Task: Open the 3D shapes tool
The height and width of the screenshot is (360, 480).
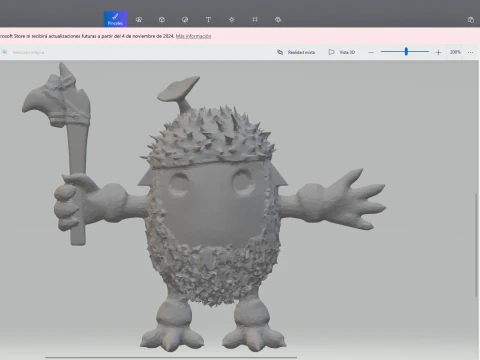Action: coord(162,20)
